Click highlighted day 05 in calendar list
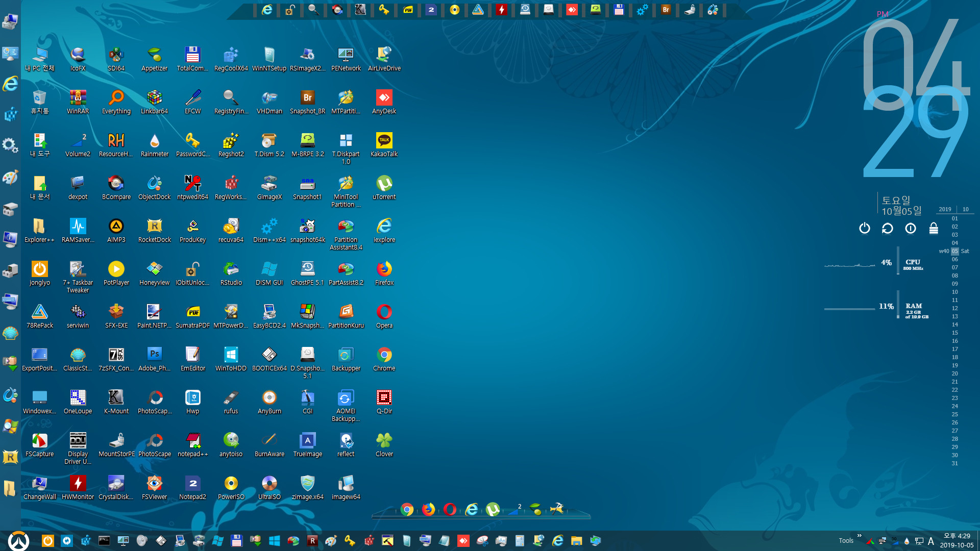This screenshot has width=980, height=551. pos(954,251)
